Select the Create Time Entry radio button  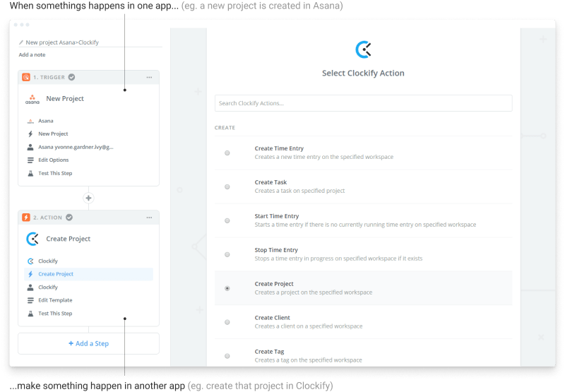pos(227,153)
